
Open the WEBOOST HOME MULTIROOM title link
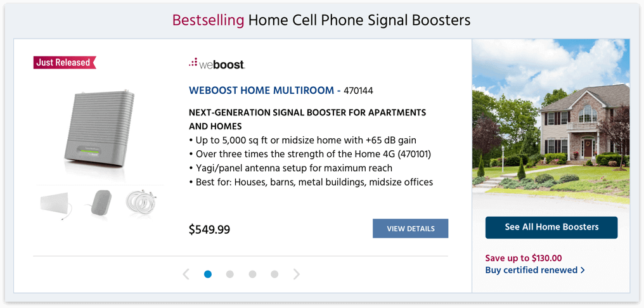(261, 91)
